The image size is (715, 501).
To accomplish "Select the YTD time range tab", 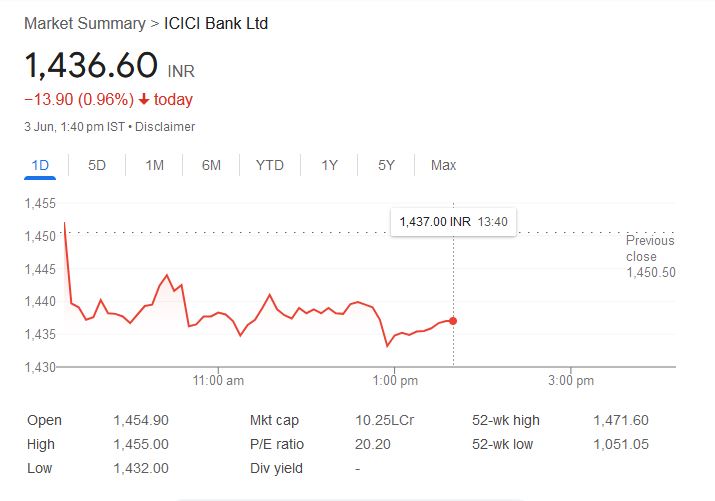I will 269,165.
